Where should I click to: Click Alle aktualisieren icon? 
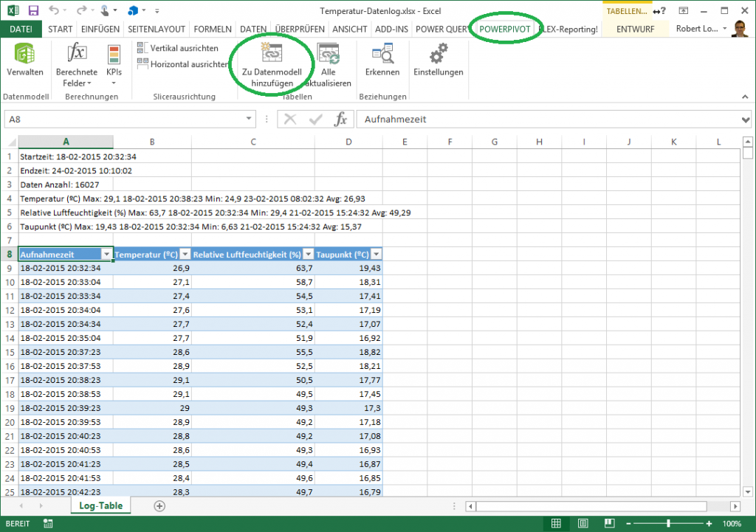tap(328, 54)
